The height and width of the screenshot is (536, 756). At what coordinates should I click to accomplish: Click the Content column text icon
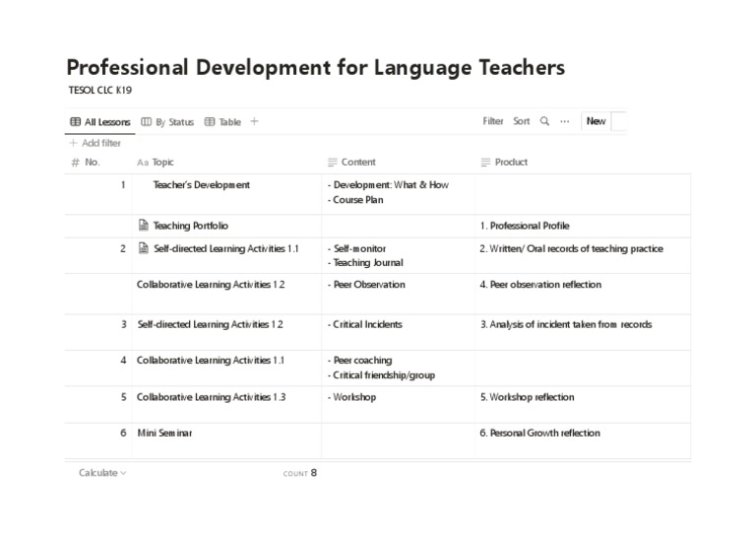(332, 163)
